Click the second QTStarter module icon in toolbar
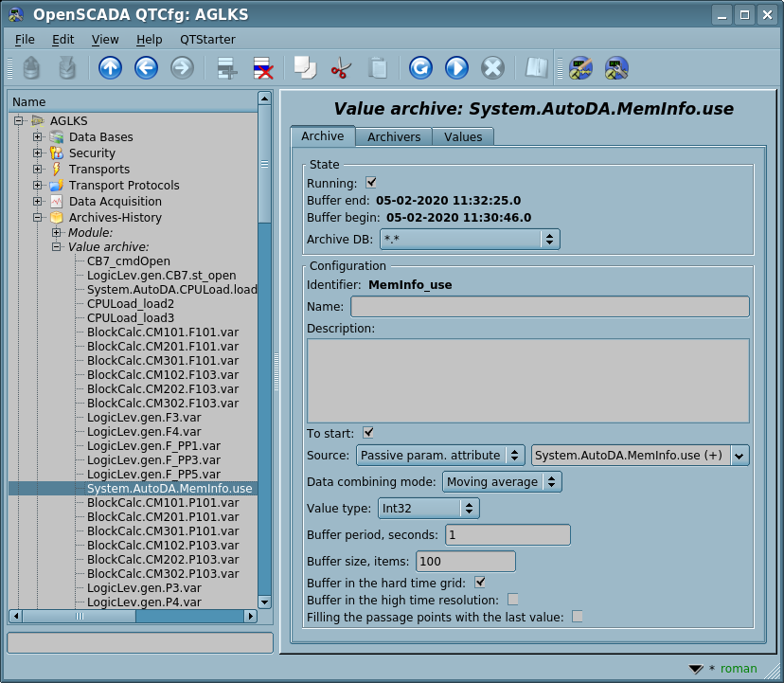Image resolution: width=784 pixels, height=683 pixels. [x=616, y=68]
